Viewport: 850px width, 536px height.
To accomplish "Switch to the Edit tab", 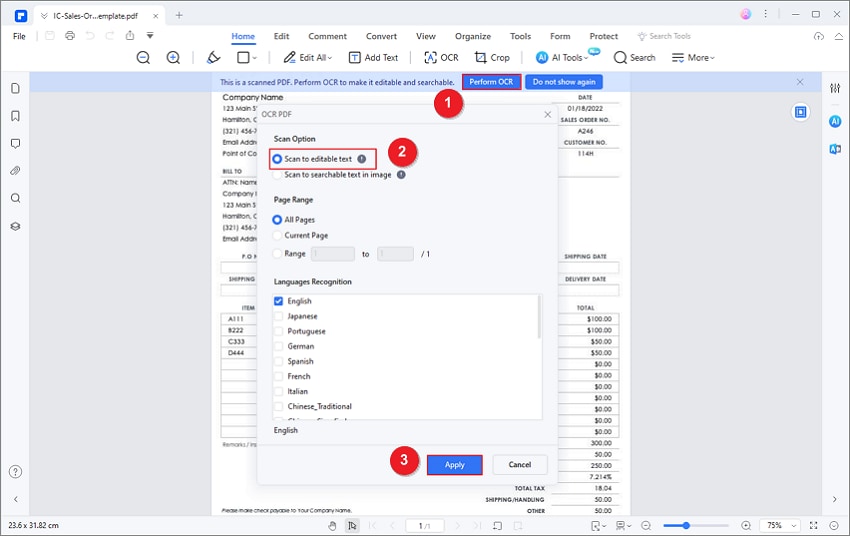I will [x=281, y=36].
